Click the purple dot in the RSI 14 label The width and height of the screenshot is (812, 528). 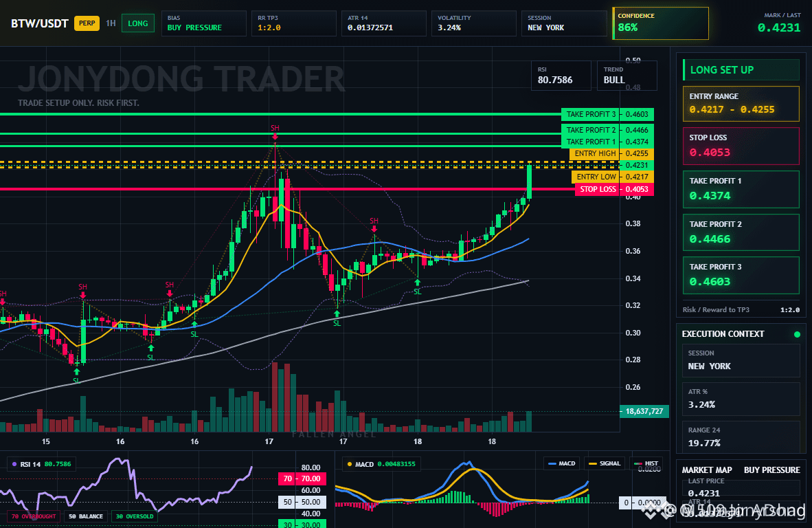click(14, 464)
